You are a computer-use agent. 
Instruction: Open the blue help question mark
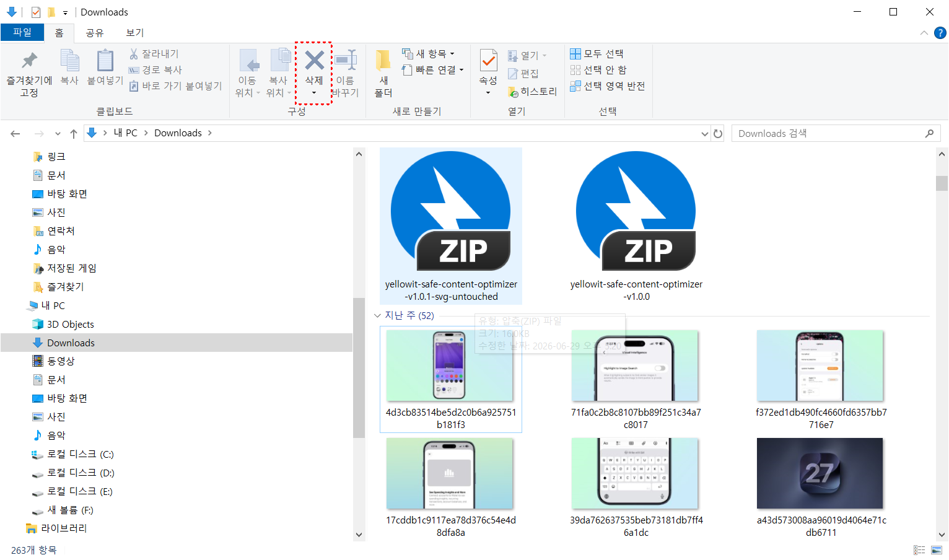(x=940, y=33)
